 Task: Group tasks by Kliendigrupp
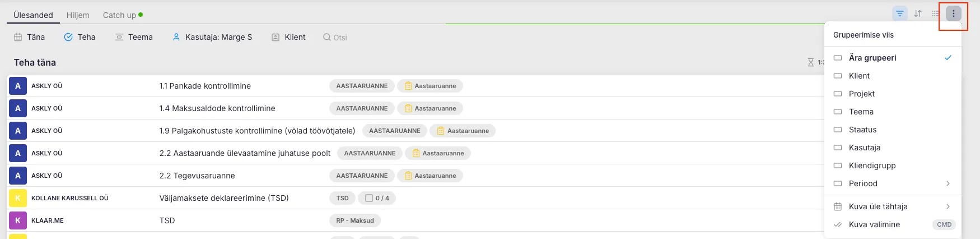872,166
